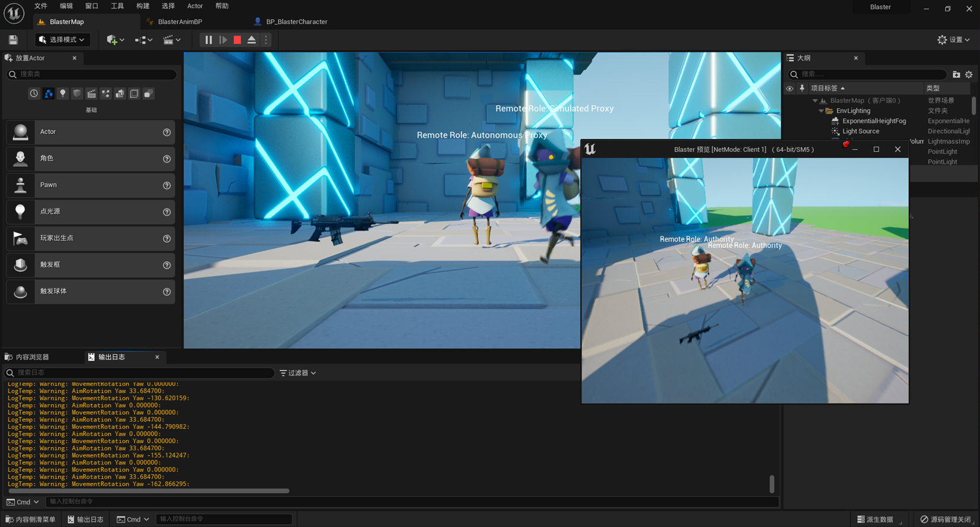Viewport: 980px width, 527px height.
Task: Select the 角色 character entry
Action: tap(90, 159)
